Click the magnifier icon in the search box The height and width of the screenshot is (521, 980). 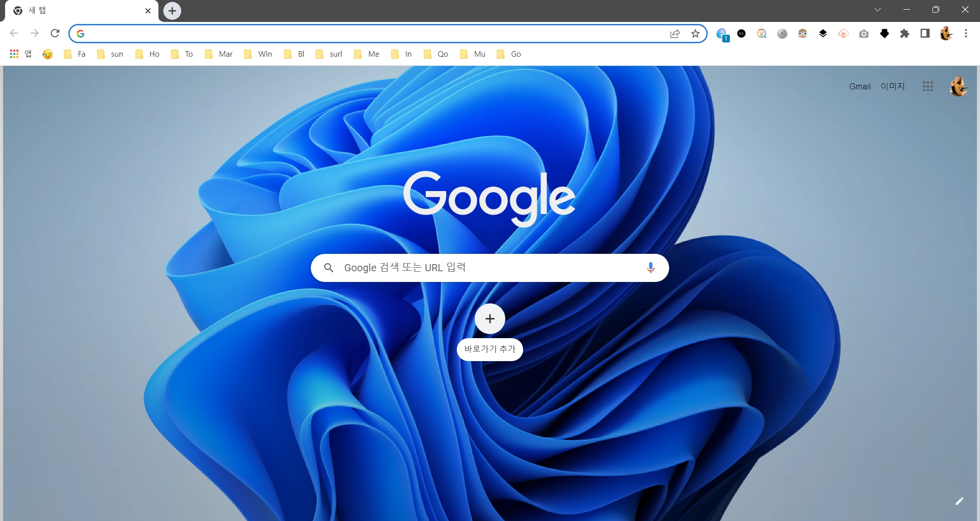(x=329, y=268)
